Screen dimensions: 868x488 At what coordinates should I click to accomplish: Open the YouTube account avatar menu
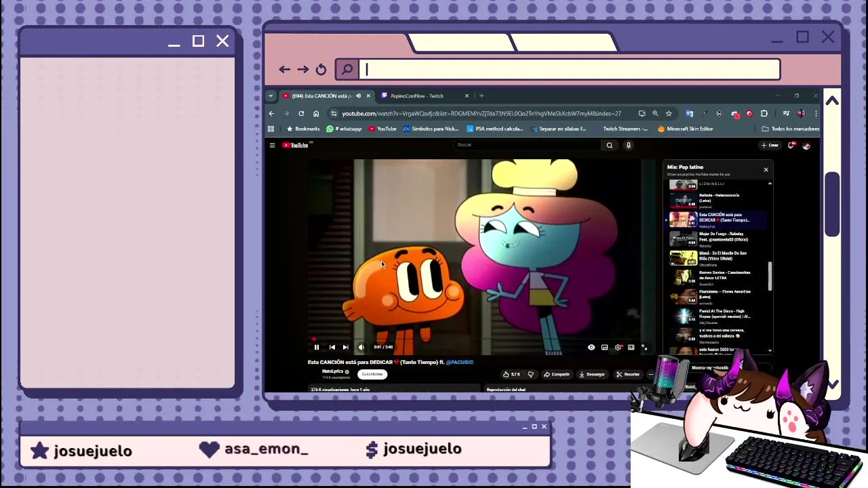[x=806, y=145]
